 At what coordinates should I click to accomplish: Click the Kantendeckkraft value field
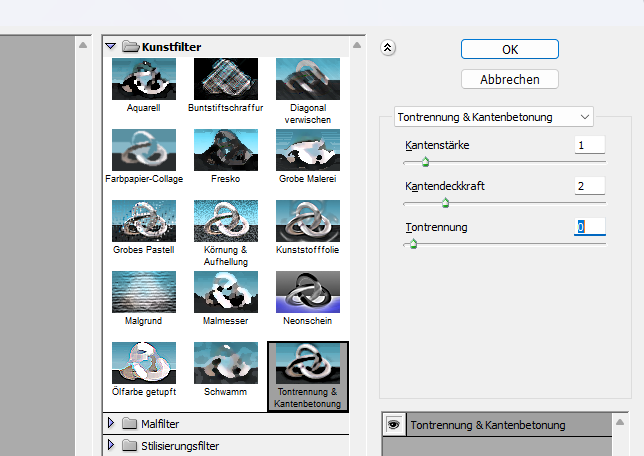click(x=590, y=186)
